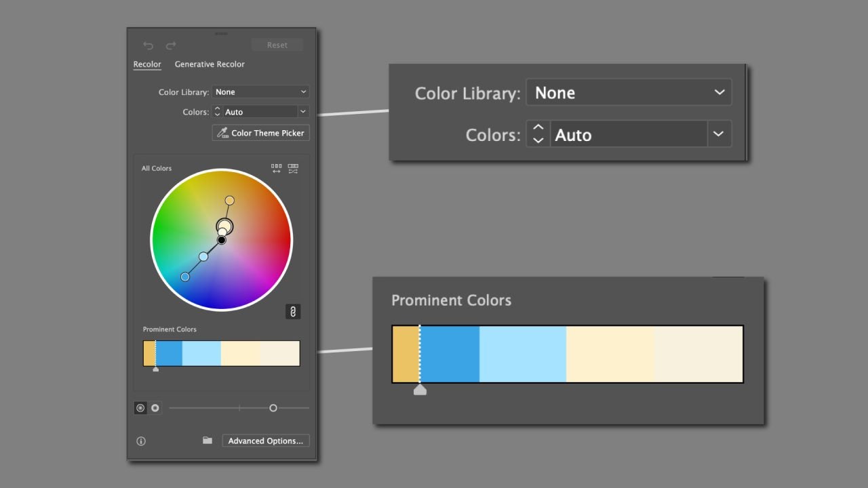
Task: Click pale yellow swatch in small Prominent Colors bar
Action: [241, 354]
